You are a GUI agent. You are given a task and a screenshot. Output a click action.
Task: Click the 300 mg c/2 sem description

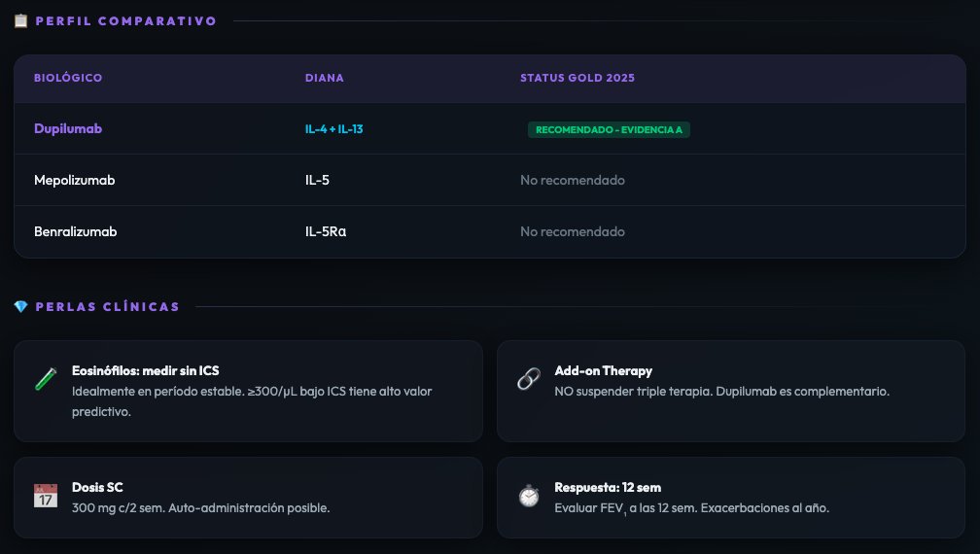pos(200,507)
